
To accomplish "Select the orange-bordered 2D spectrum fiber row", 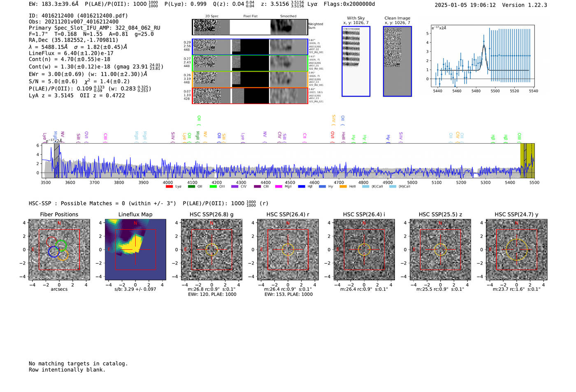I will pos(250,79).
